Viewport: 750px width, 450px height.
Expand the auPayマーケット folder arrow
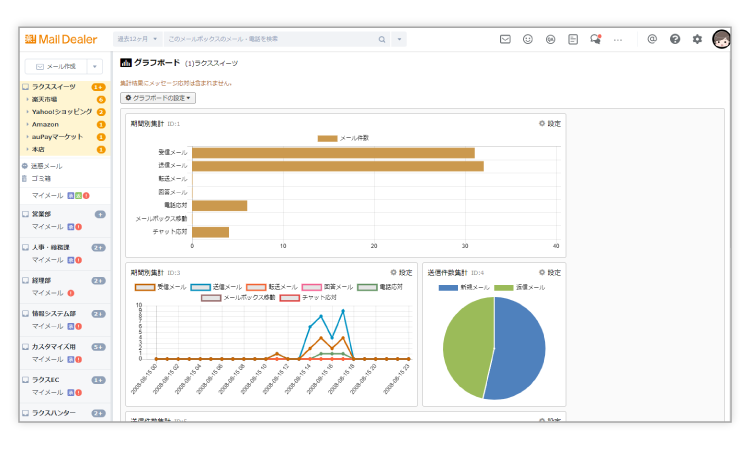point(27,137)
